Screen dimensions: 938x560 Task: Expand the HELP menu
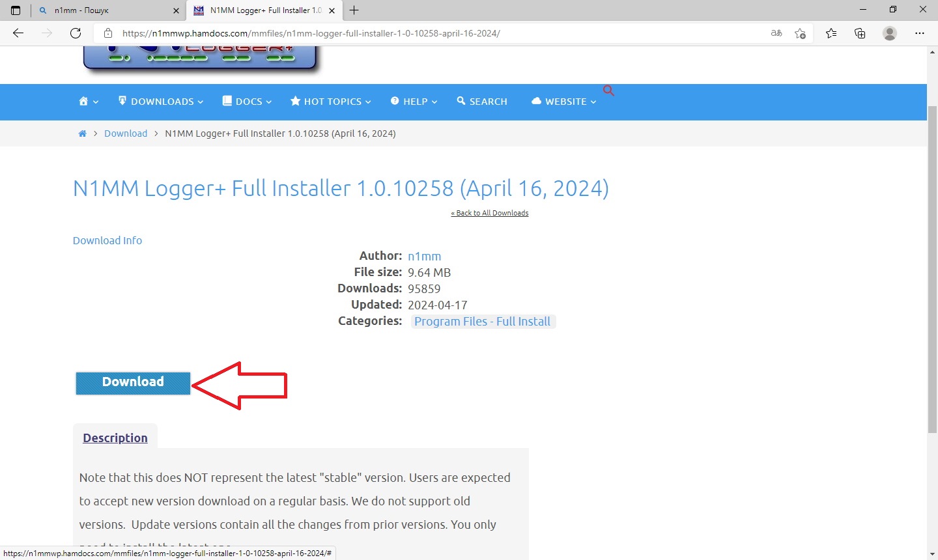pyautogui.click(x=414, y=102)
